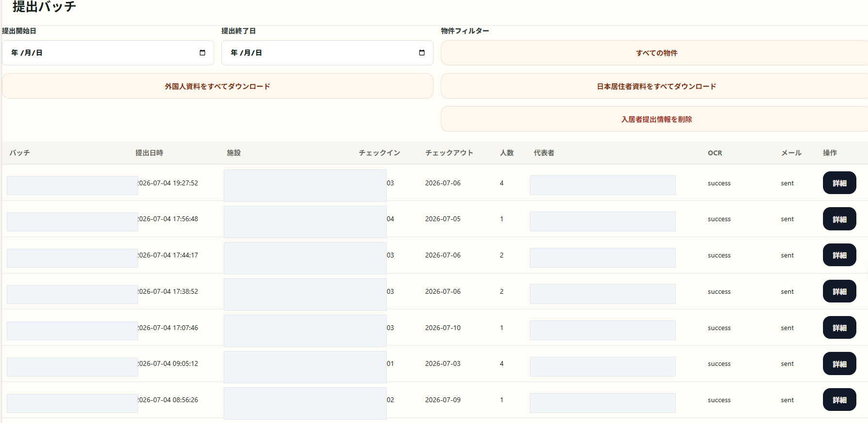This screenshot has height=423, width=868.
Task: Select submission time 2026-07-04 17:07:46
Action: click(x=168, y=328)
